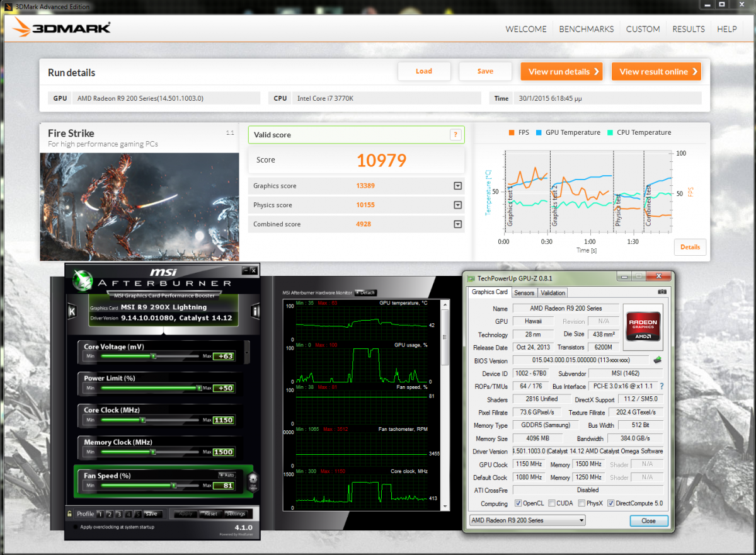
Task: Click the Fan Speed slider handle
Action: [x=173, y=486]
